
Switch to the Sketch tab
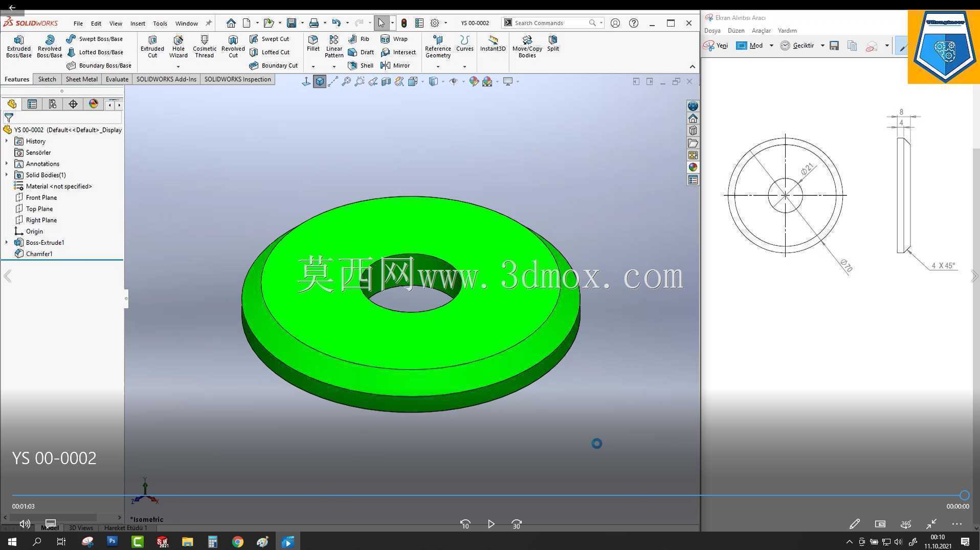[x=47, y=79]
